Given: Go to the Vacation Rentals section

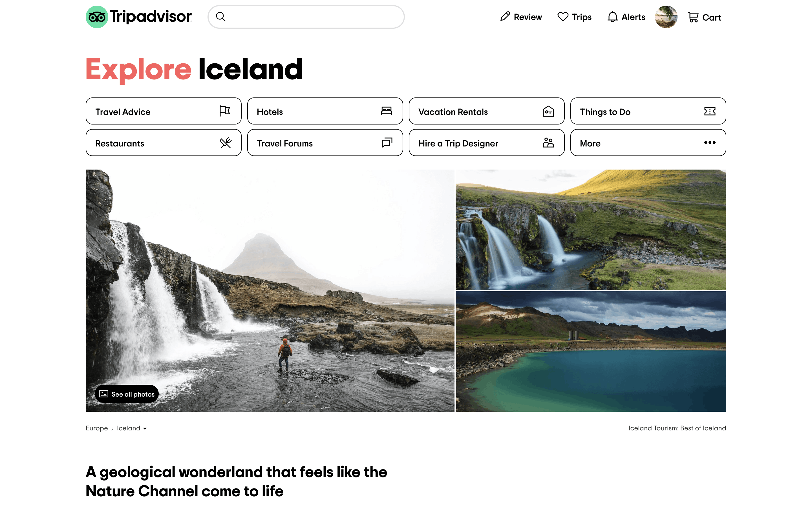Looking at the screenshot, I should tap(487, 111).
